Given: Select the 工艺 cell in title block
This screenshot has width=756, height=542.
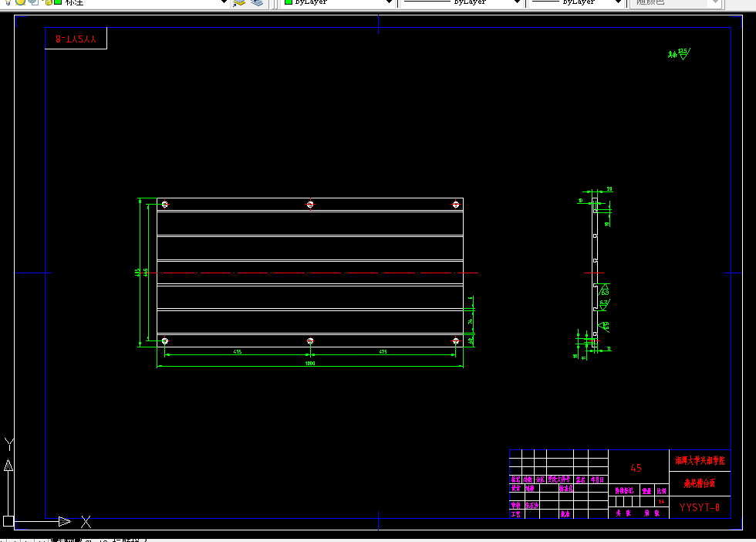Looking at the screenshot, I should coord(515,514).
